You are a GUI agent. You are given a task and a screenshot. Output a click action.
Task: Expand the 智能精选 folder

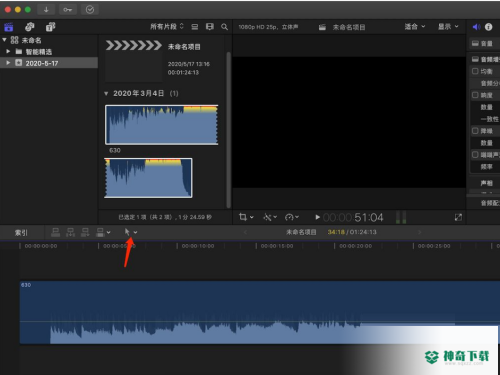tap(8, 51)
